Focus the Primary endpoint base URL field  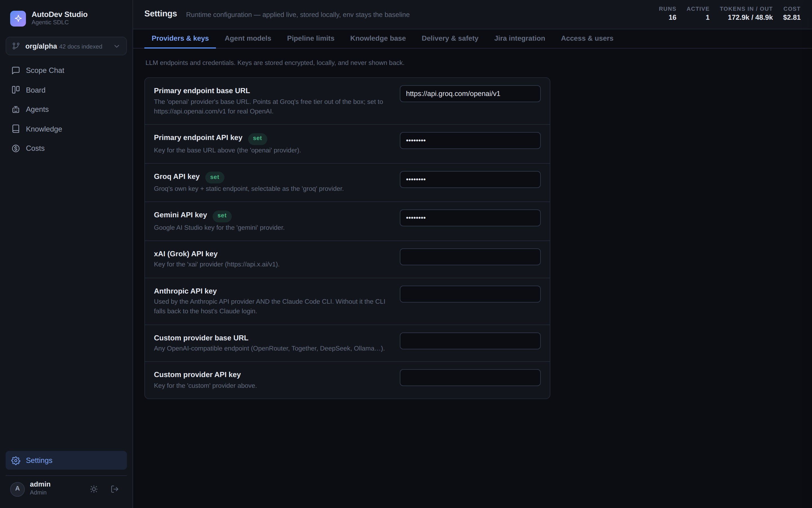[x=470, y=94]
